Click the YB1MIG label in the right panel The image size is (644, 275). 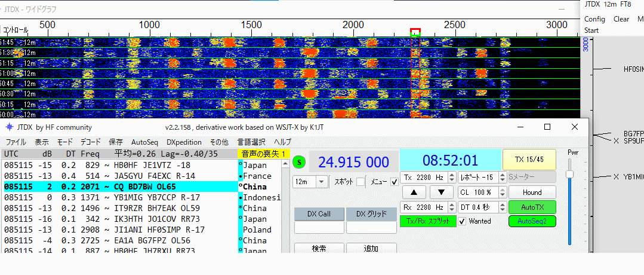(x=633, y=176)
